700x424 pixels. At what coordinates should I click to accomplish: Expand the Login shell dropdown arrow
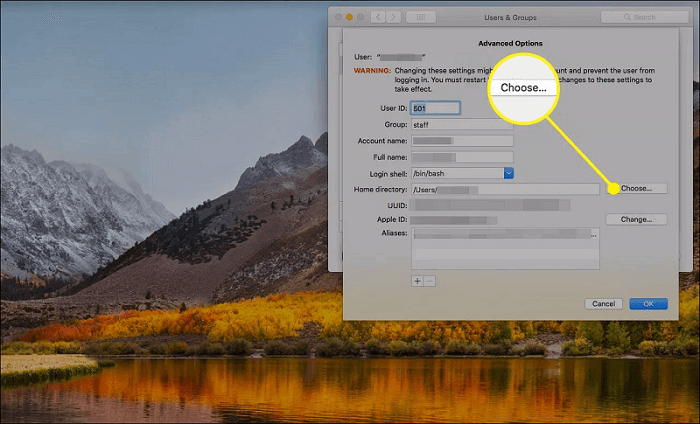(x=508, y=173)
